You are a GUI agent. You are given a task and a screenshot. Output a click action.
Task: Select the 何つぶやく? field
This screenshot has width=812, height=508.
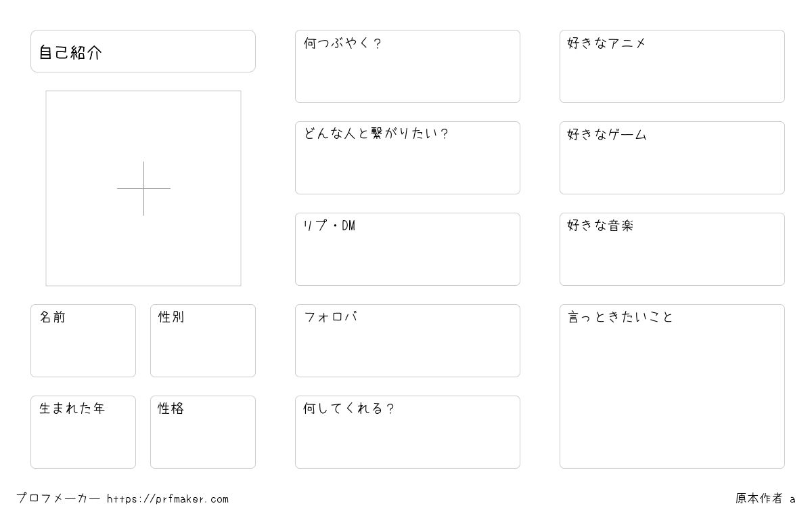coord(407,66)
